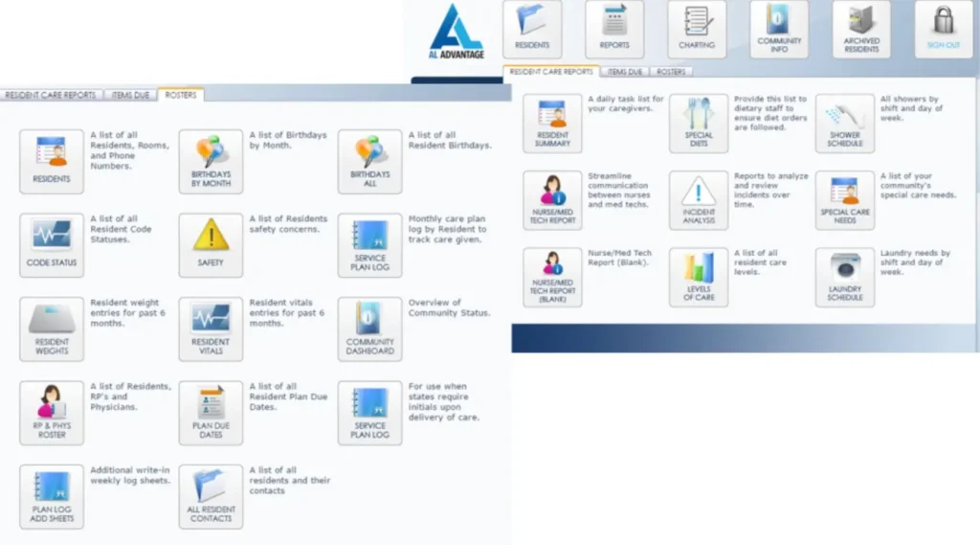Click the Sign Out padlock icon
980x545 pixels.
pyautogui.click(x=944, y=29)
